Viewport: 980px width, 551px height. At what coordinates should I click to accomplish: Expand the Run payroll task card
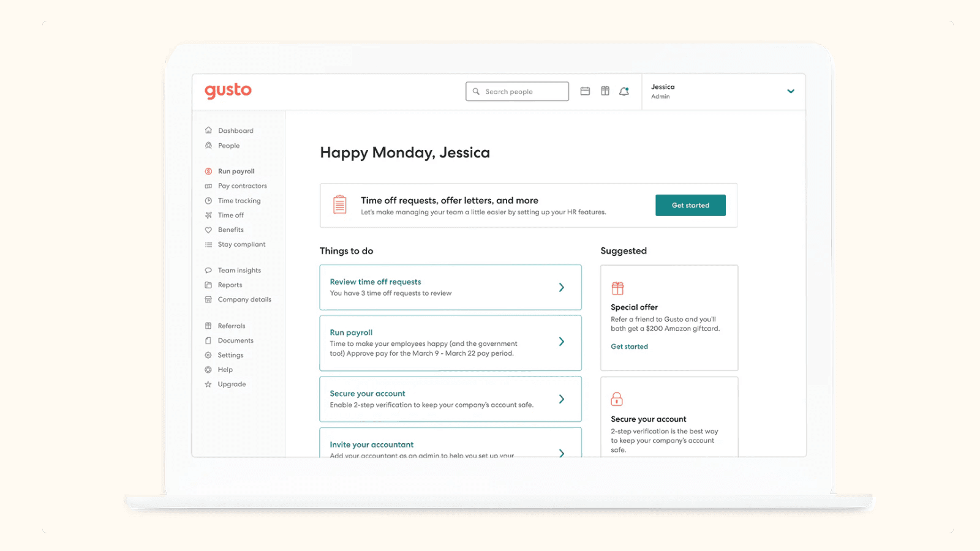click(x=561, y=342)
